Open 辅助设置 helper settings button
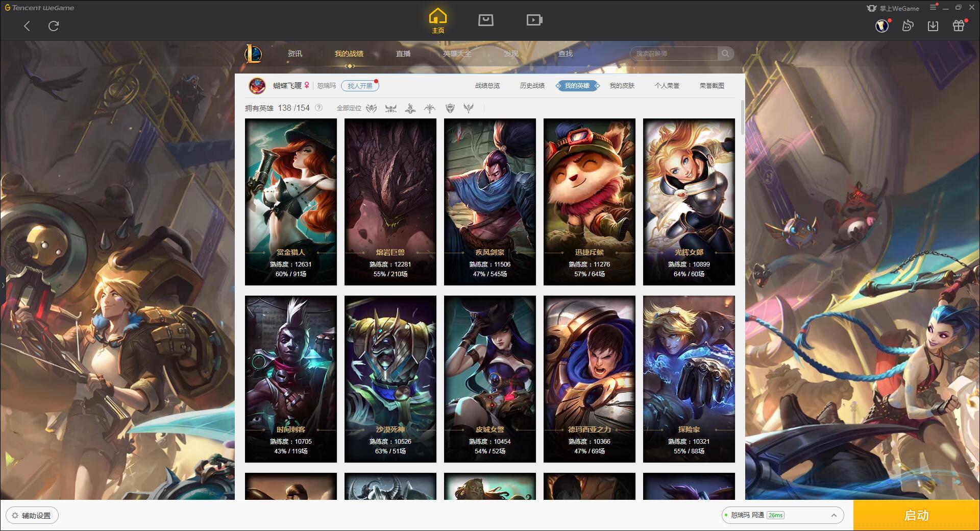980x531 pixels. point(32,516)
